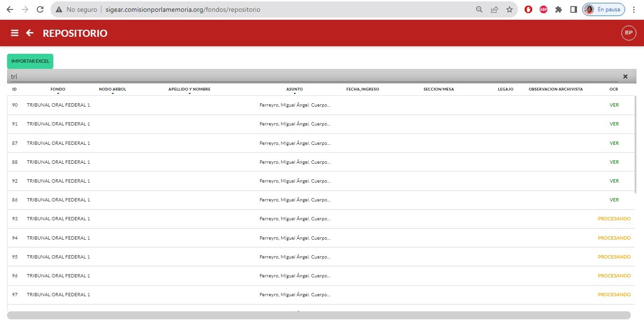
Task: Expand the ASUNTO column filter arrow
Action: coord(294,93)
